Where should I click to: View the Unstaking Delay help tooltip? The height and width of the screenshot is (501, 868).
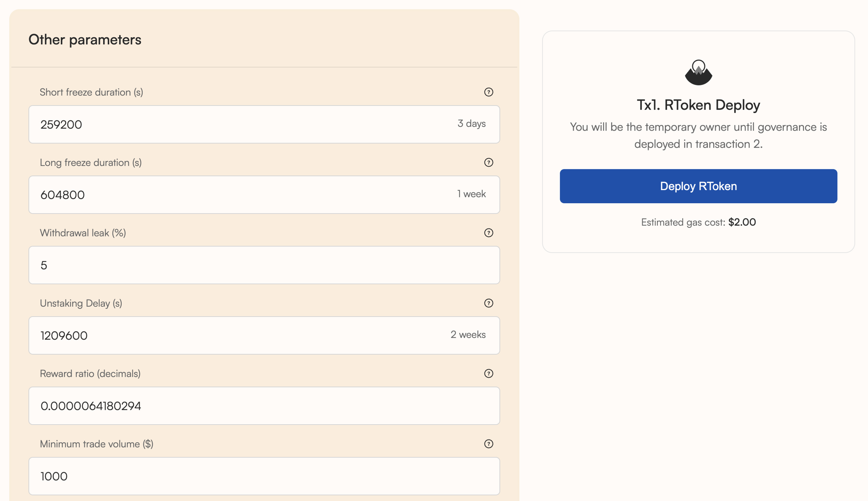coord(488,303)
